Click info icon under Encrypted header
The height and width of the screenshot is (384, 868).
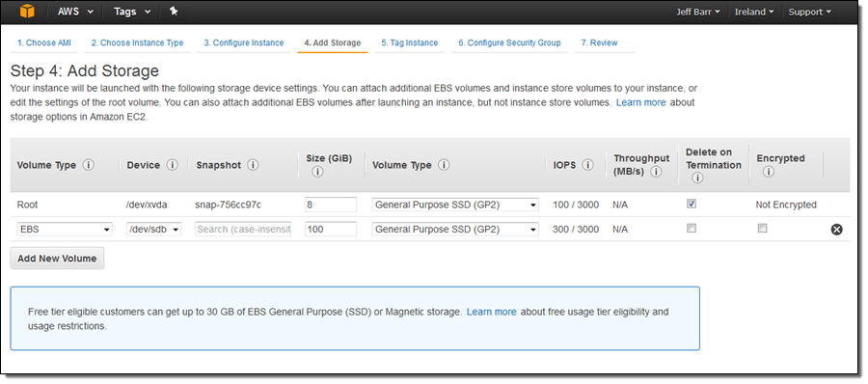tap(768, 172)
